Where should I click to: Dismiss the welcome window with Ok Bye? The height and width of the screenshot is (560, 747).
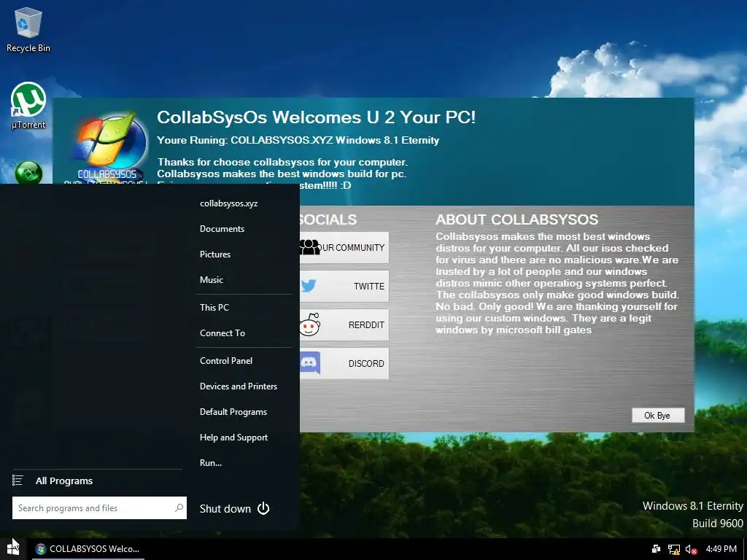658,415
